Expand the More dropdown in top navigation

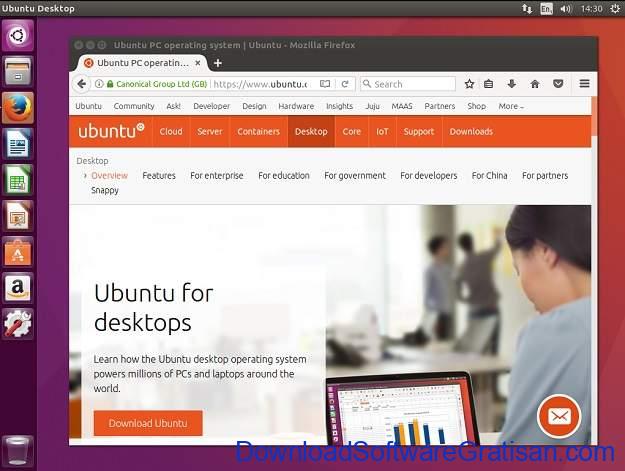point(511,106)
